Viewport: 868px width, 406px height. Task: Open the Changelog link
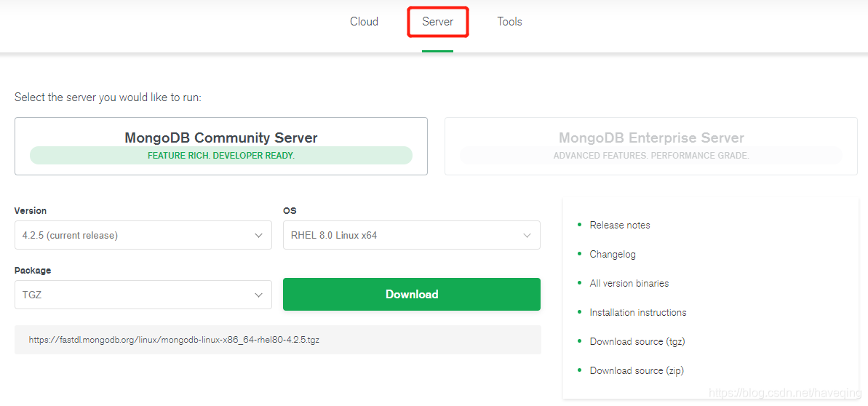point(612,254)
